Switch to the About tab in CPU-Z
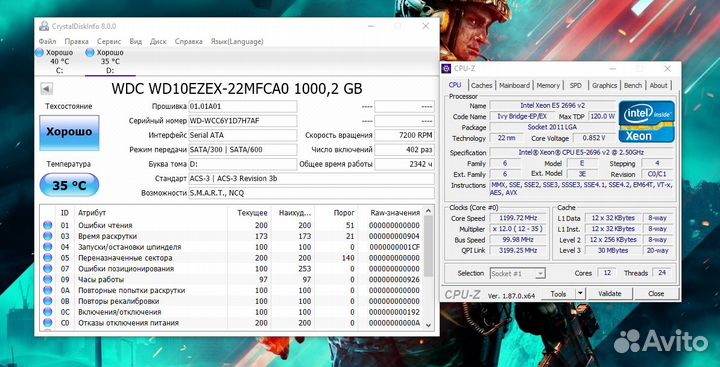Screen dimensions: 720x367 click(x=658, y=85)
